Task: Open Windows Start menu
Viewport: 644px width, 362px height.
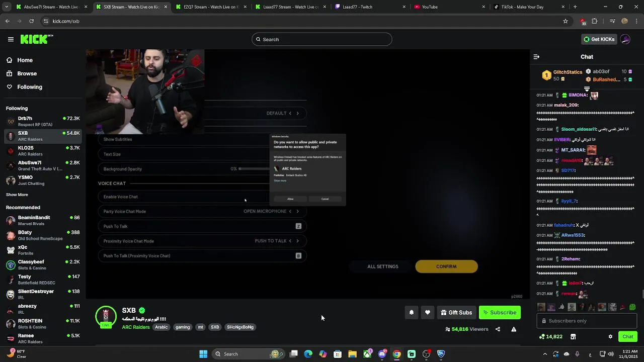Action: [203, 354]
